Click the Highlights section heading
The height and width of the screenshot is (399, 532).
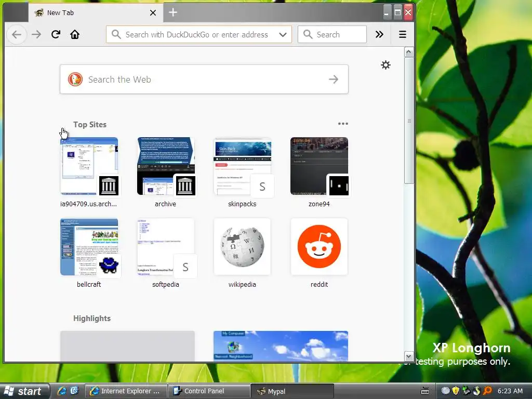(92, 318)
